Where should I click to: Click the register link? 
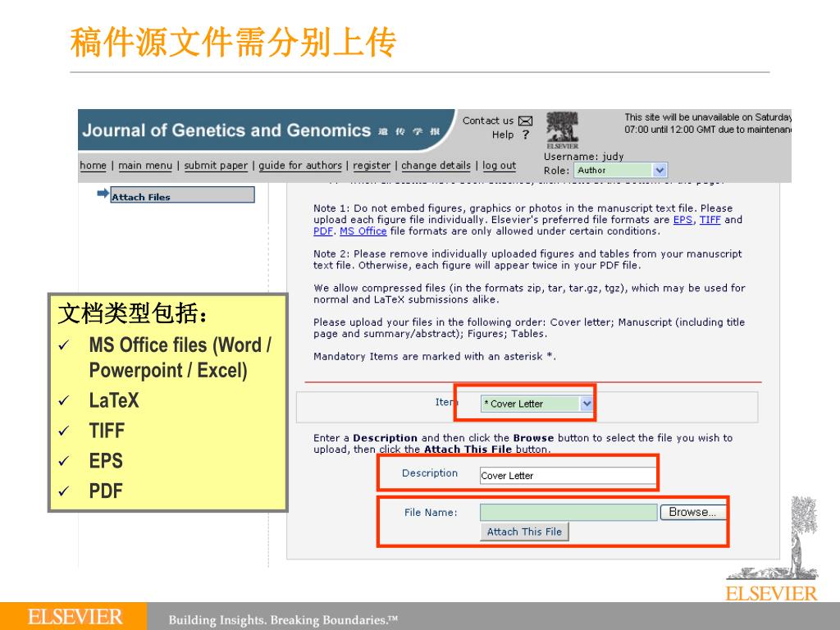point(372,166)
